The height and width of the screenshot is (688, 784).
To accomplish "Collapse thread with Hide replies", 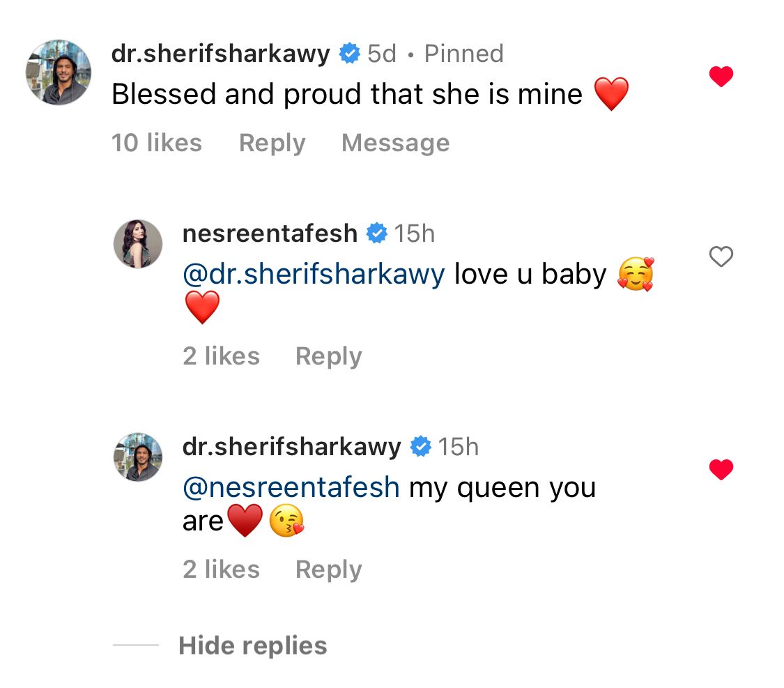I will [x=252, y=645].
